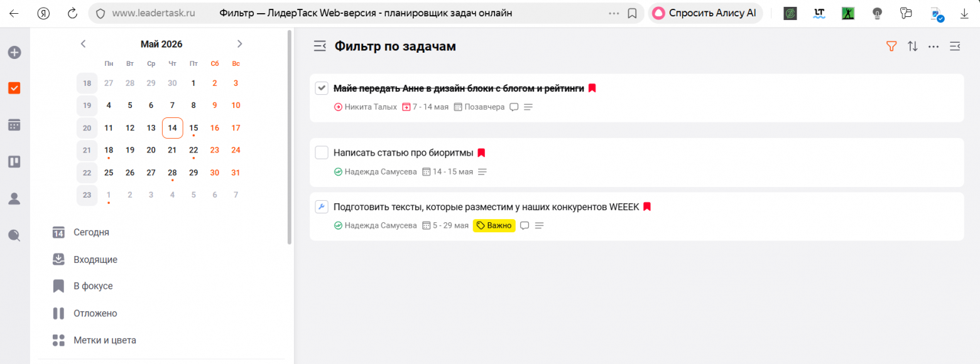Open the calendar view sidebar icon
The width and height of the screenshot is (980, 364).
tap(14, 125)
